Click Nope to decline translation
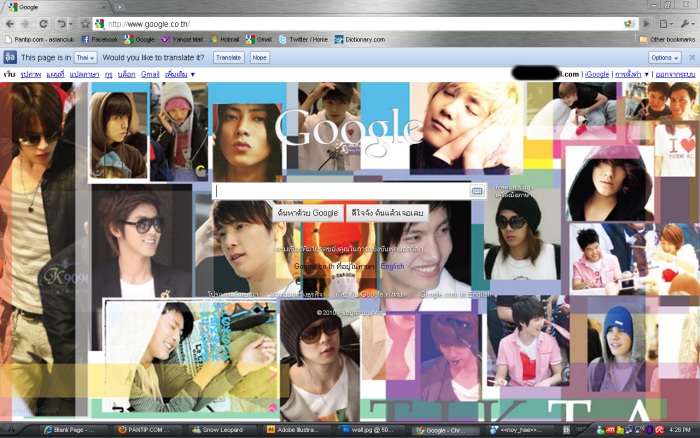 click(x=259, y=58)
